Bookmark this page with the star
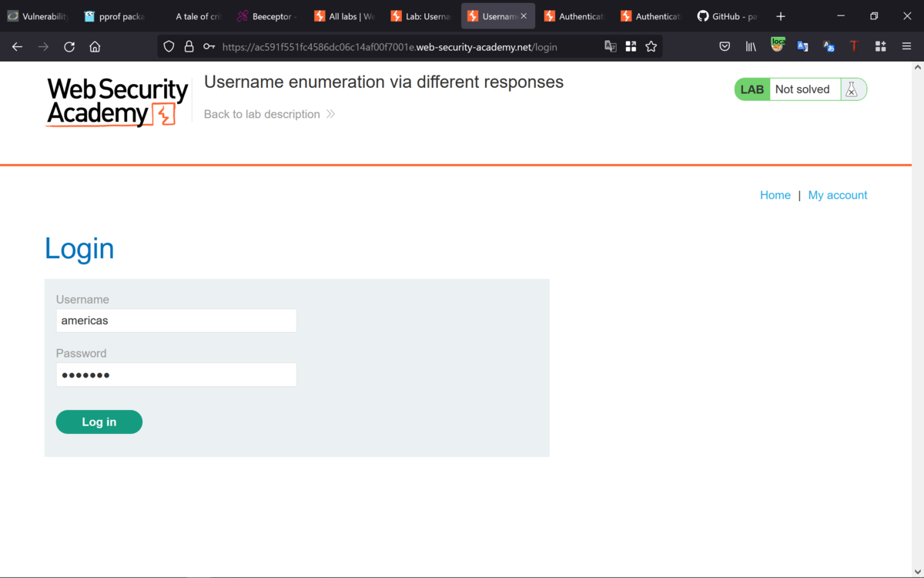This screenshot has height=578, width=924. pyautogui.click(x=651, y=47)
